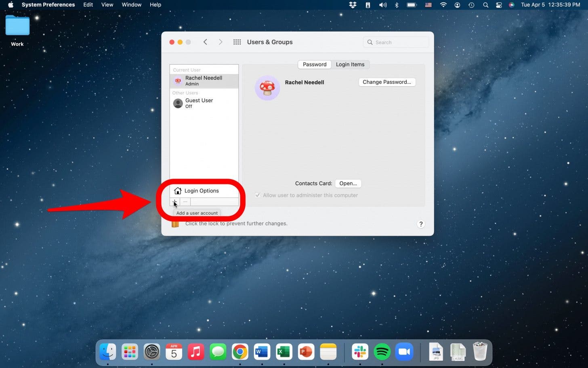Click the Change Password button
The width and height of the screenshot is (588, 368).
pyautogui.click(x=386, y=82)
